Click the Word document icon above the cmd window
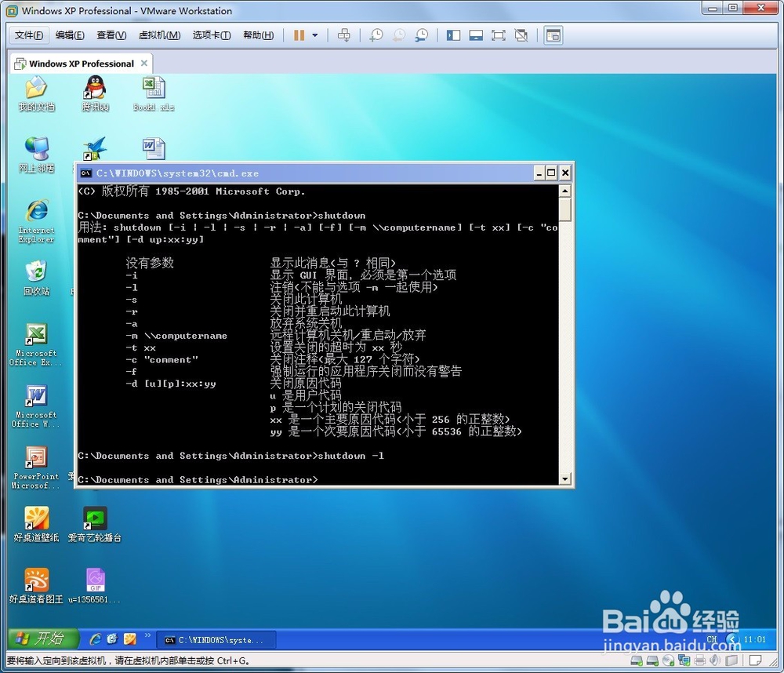Viewport: 784px width, 673px height. click(x=154, y=148)
